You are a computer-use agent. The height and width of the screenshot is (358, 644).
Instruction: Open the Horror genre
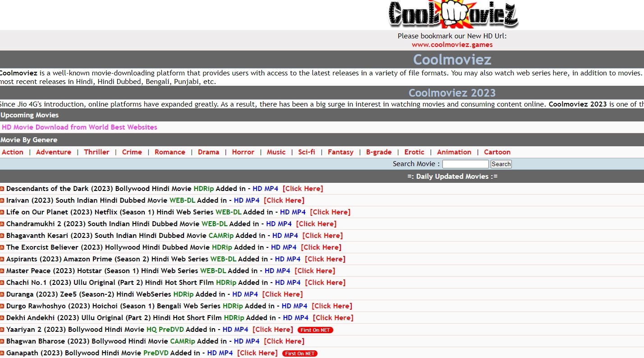pos(243,152)
